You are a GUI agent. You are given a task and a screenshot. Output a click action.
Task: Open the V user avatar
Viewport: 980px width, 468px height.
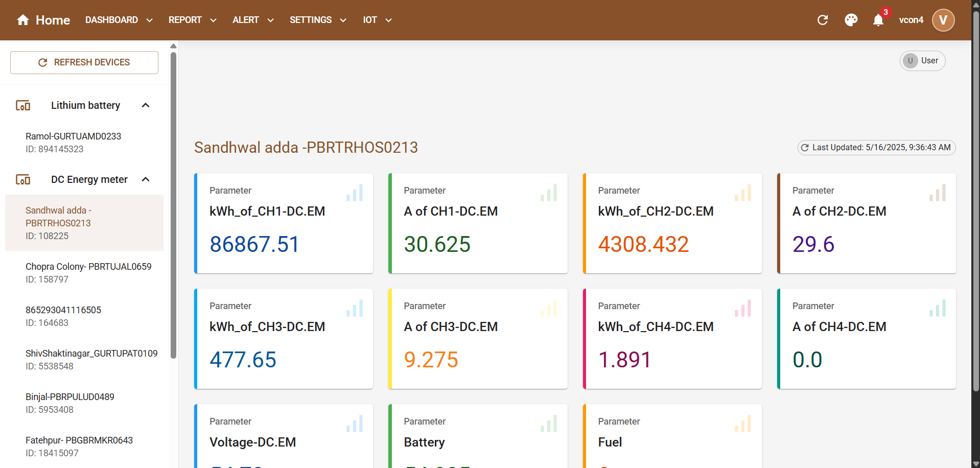(x=943, y=20)
